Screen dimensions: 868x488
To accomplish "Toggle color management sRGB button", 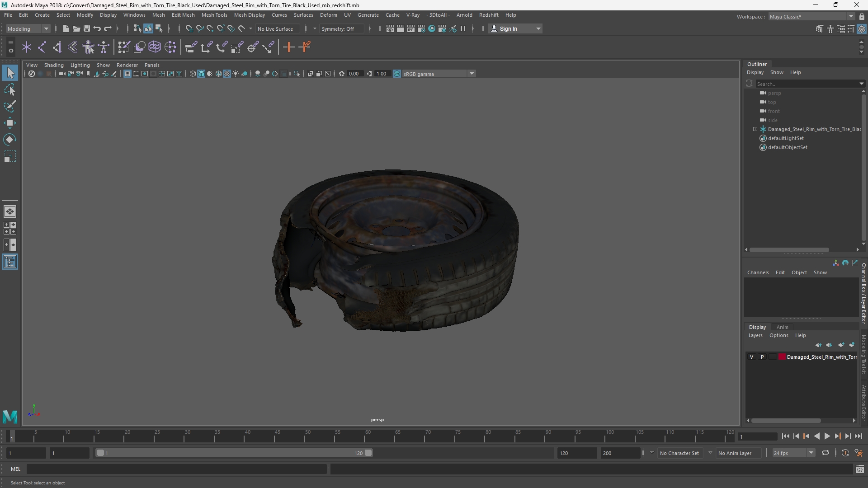I will [x=397, y=74].
